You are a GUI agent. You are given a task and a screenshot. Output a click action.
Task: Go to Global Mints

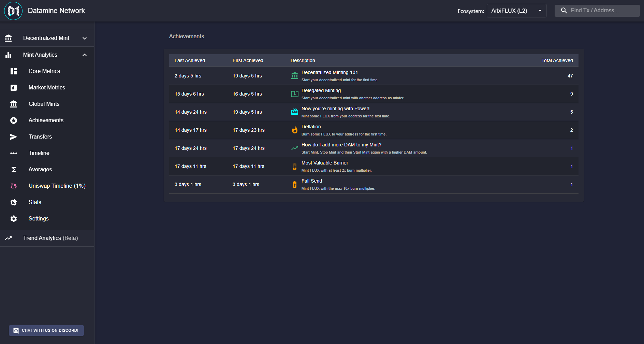pyautogui.click(x=47, y=104)
